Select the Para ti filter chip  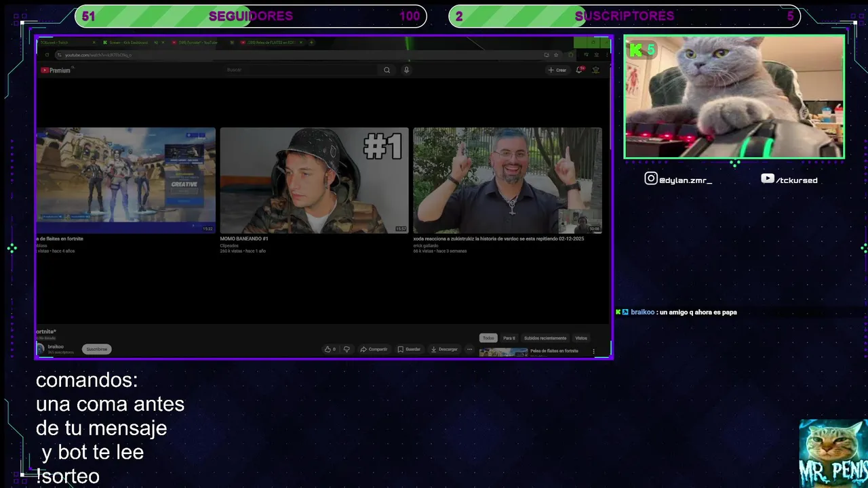(509, 338)
